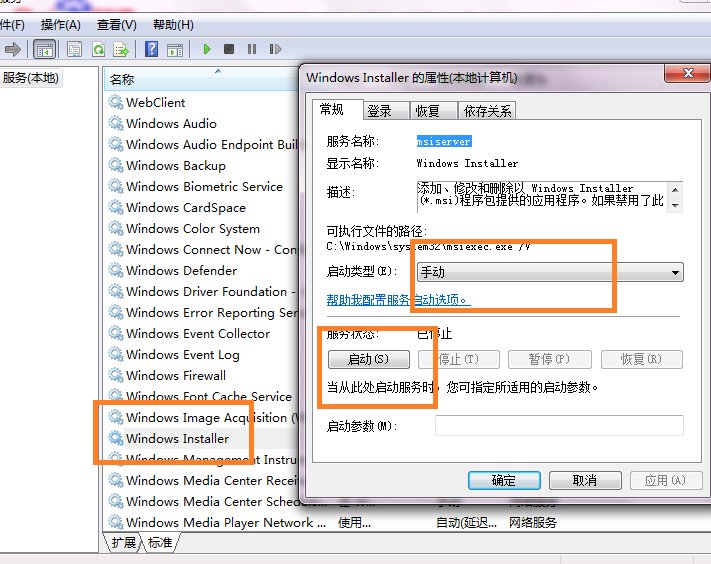Click the 启动(S) button
The image size is (711, 564).
point(369,360)
